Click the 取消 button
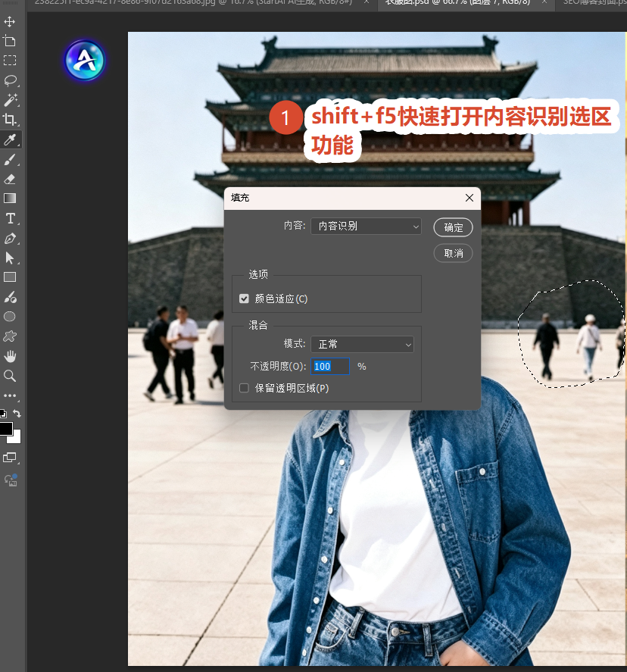Screen dimensions: 627x672 click(453, 253)
